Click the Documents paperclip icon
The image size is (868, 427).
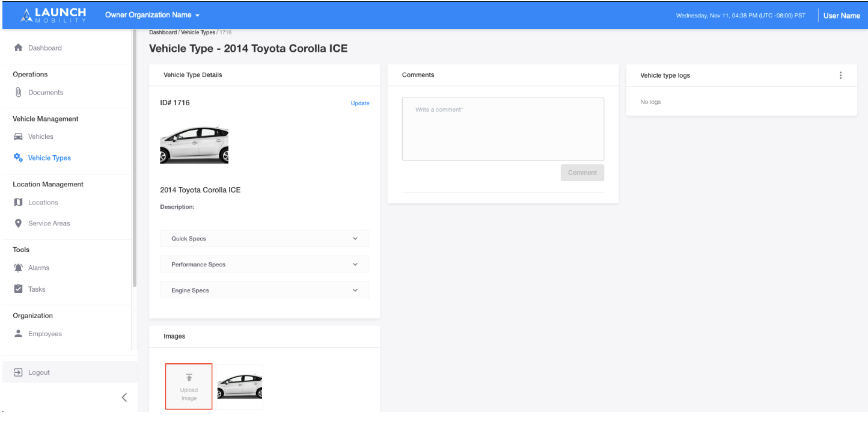point(18,93)
